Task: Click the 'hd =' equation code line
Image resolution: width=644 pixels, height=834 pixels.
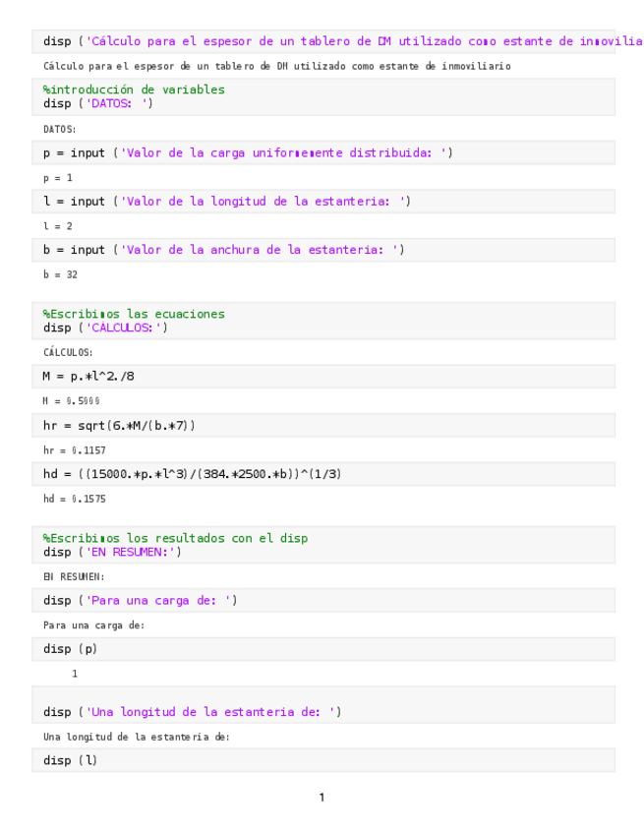Action: click(193, 474)
